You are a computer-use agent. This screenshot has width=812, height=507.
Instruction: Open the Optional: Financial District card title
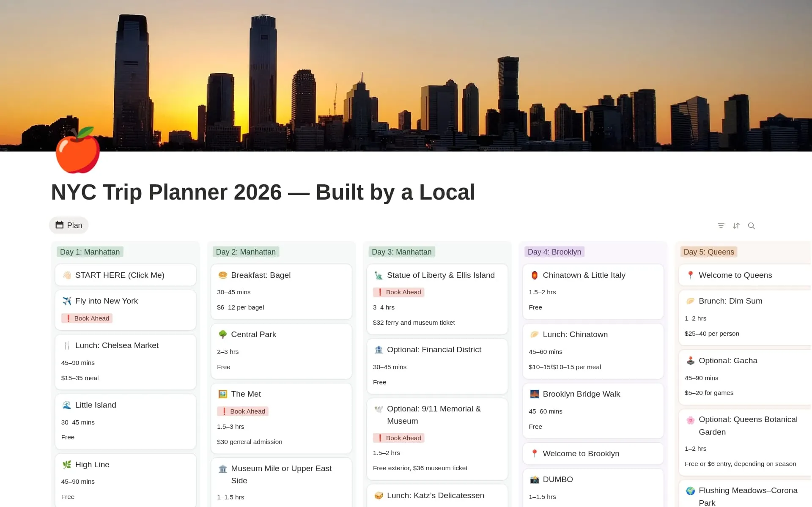(x=434, y=350)
